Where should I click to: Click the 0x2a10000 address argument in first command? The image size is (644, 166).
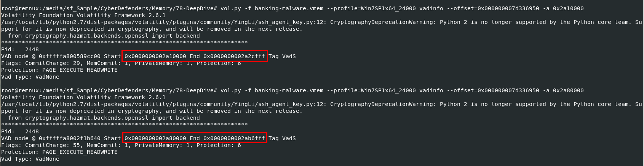568,8
